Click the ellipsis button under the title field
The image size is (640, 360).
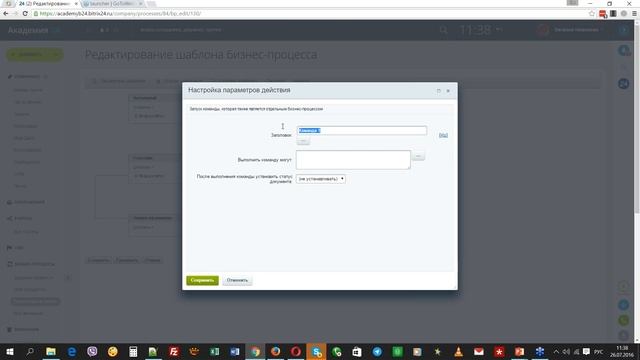303,141
